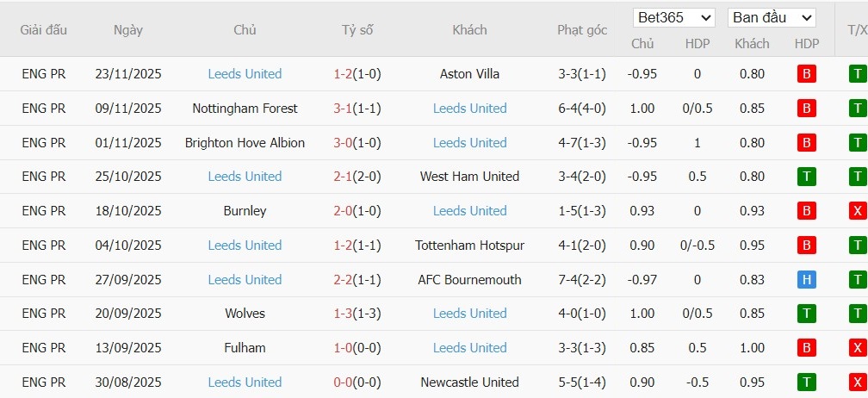Click green T badge in West Ham row
The width and height of the screenshot is (868, 398).
tap(807, 177)
